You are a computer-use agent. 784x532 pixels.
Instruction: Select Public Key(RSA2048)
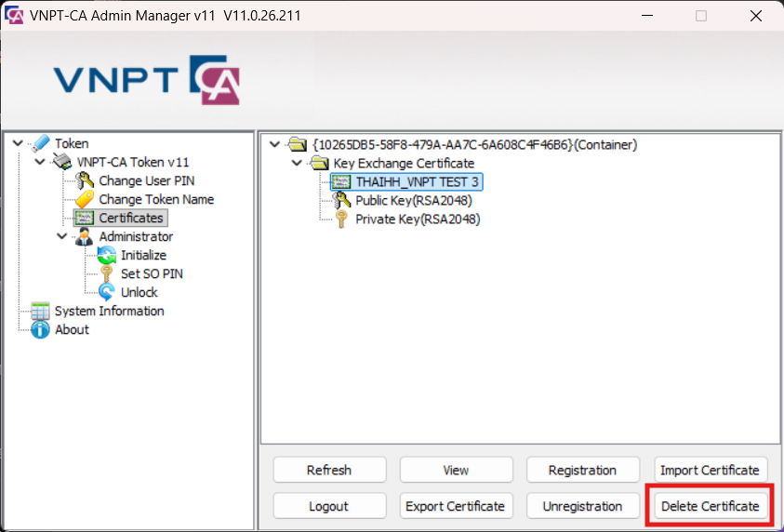414,200
